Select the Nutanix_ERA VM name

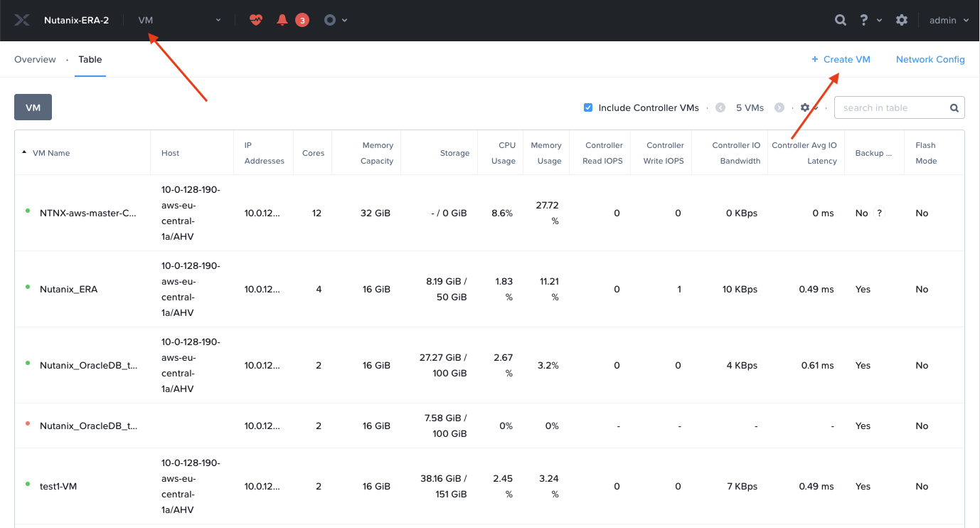pos(68,289)
